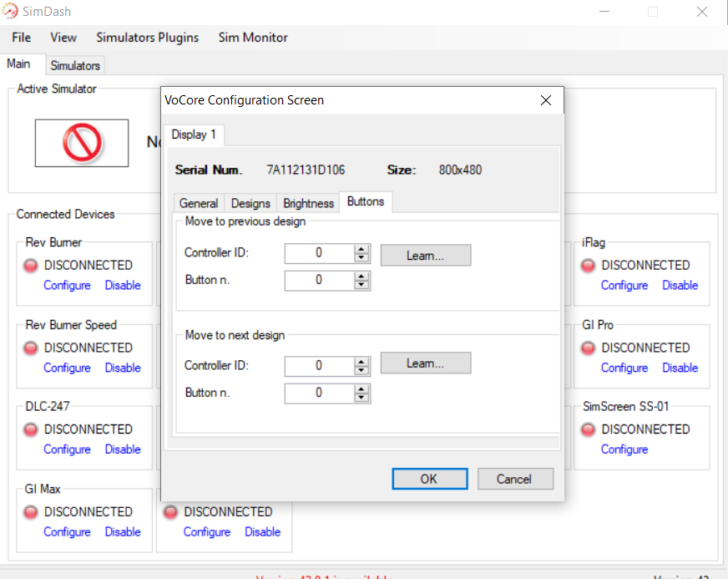Decrease next design Button n. value
Viewport: 728px width, 579px height.
[361, 398]
